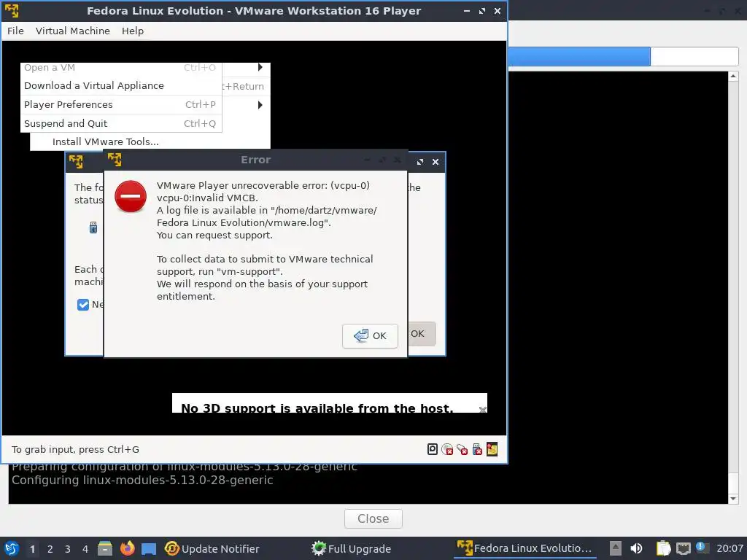Screen dimensions: 747x560
Task: Switch to the Update Notifier taskbar window
Action: [x=212, y=548]
